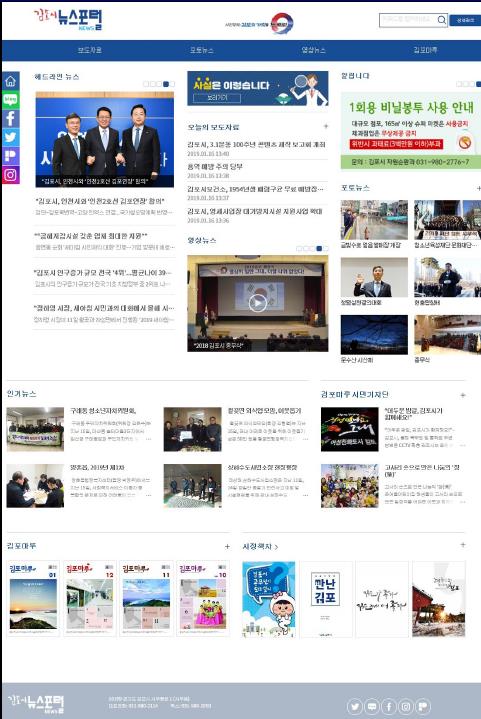Viewport: 481px width, 719px height.
Task: Open Facebook icon in left sidebar
Action: click(11, 118)
